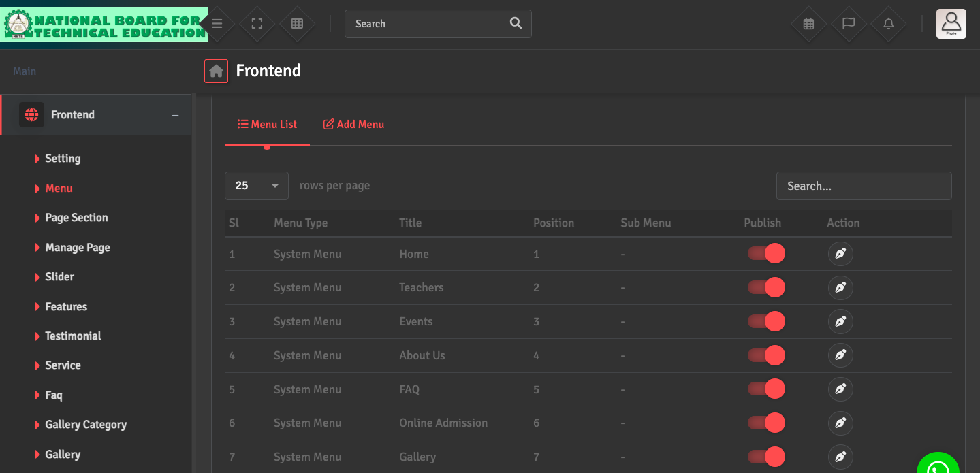Screen dimensions: 980x473
Task: Edit the Teachers menu row
Action: tap(840, 288)
